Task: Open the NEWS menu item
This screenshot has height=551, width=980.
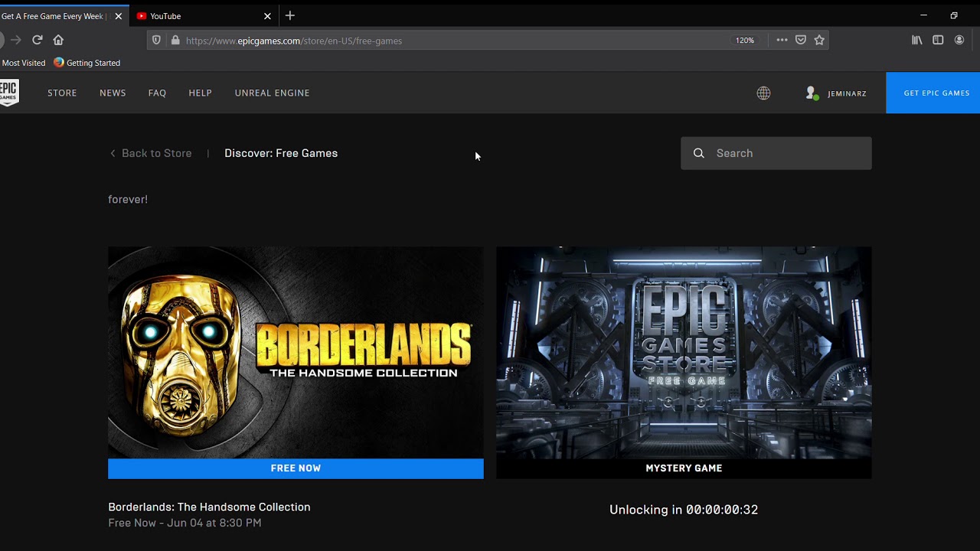Action: (x=113, y=93)
